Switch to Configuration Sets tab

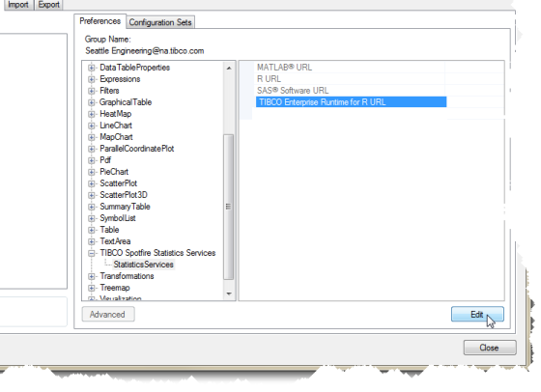point(160,22)
